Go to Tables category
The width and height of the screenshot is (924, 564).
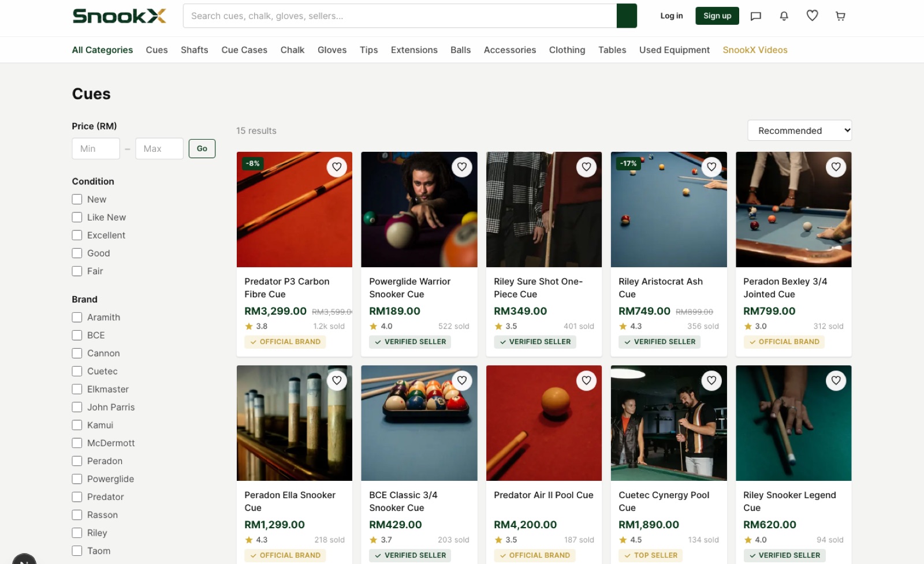pyautogui.click(x=612, y=50)
